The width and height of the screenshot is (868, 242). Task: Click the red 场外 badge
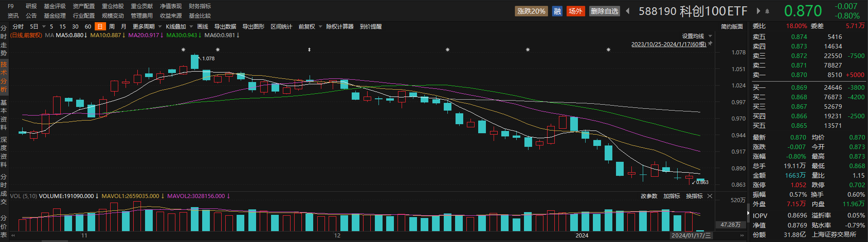click(x=575, y=11)
